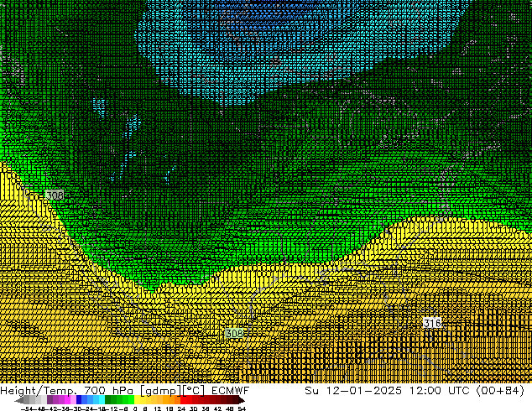Click the 308 contour label near the left edge
Image resolution: width=532 pixels, height=411 pixels.
(55, 195)
